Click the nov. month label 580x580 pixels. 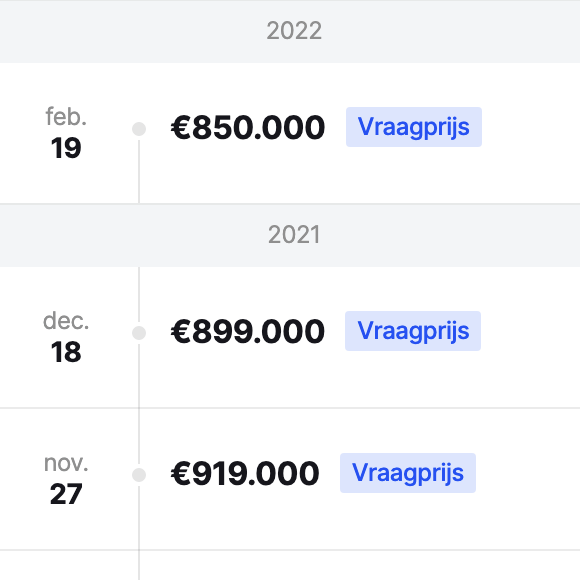[66, 462]
